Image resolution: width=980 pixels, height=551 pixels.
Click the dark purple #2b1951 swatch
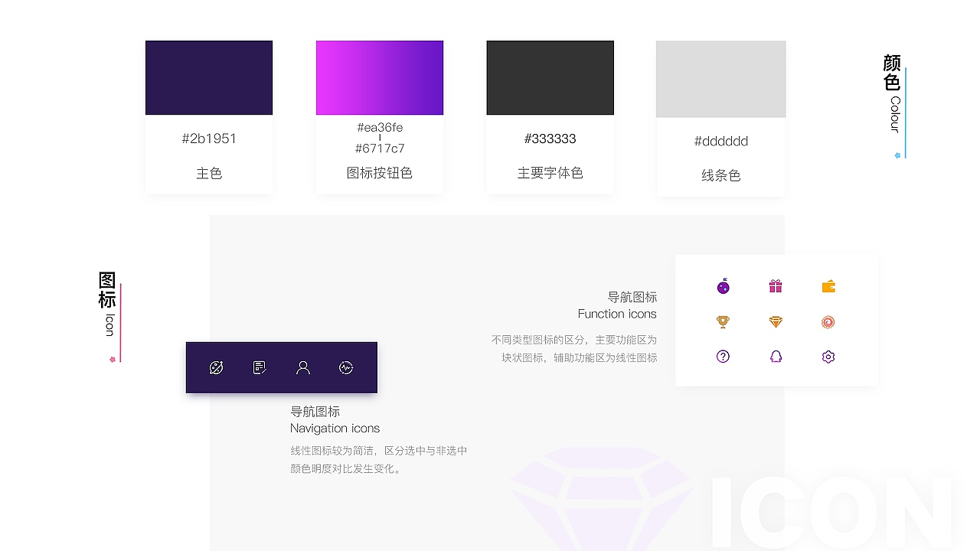[209, 78]
